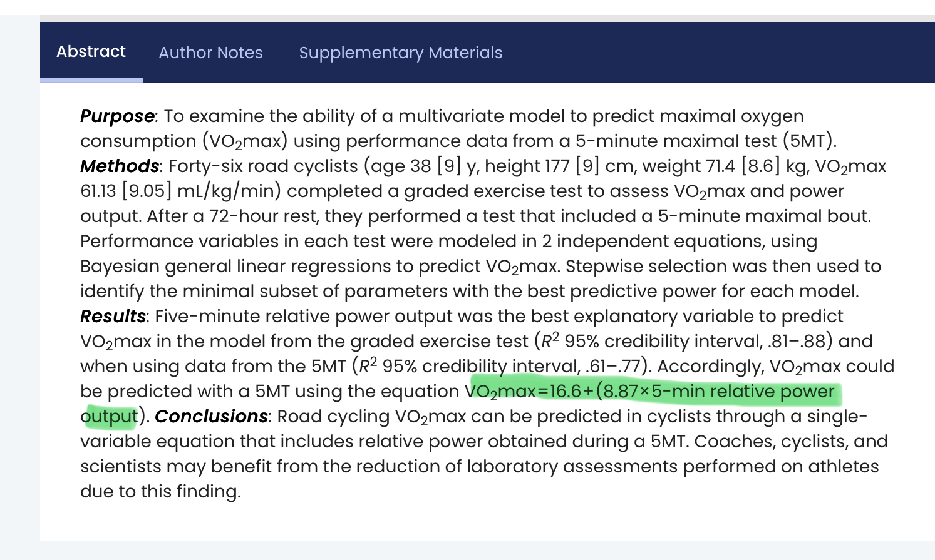Click the ".61–.77" credibility interval
The image size is (935, 560).
(616, 367)
